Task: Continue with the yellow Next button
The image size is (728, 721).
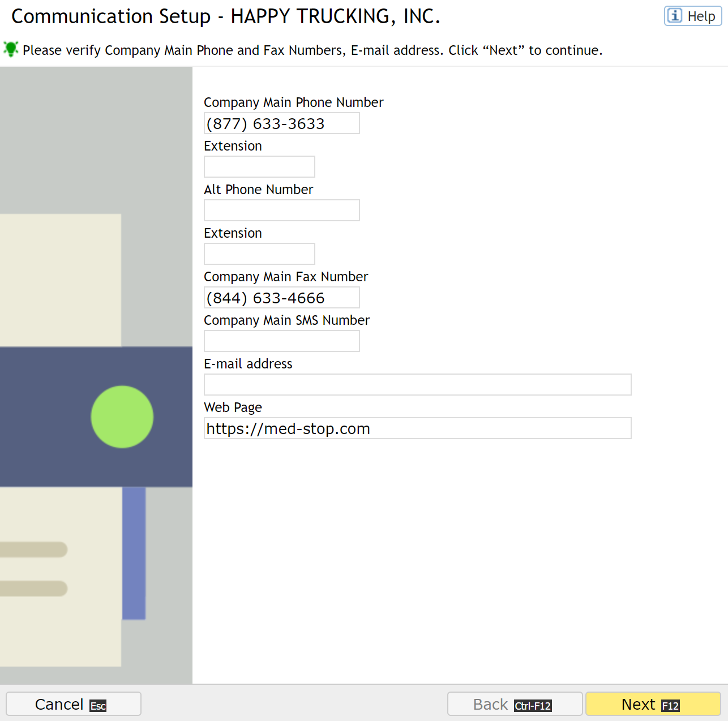Action: pyautogui.click(x=653, y=704)
